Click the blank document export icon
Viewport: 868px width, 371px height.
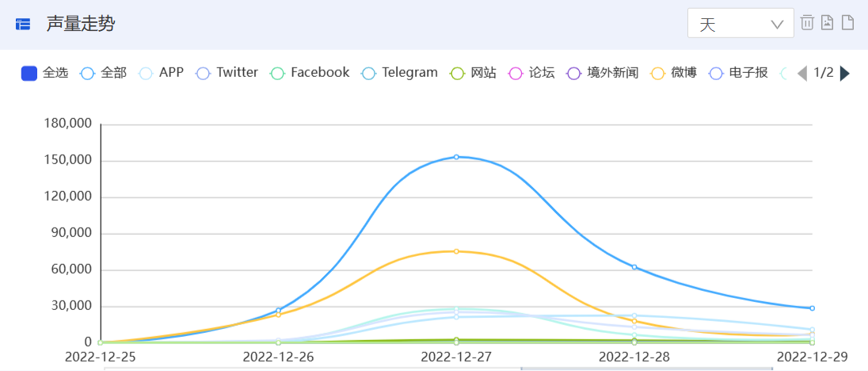pos(847,23)
